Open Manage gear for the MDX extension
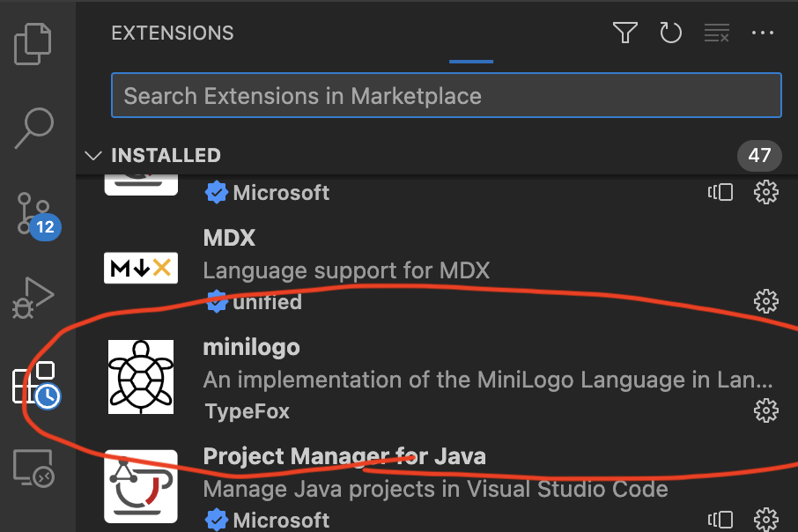The image size is (798, 532). (x=766, y=302)
